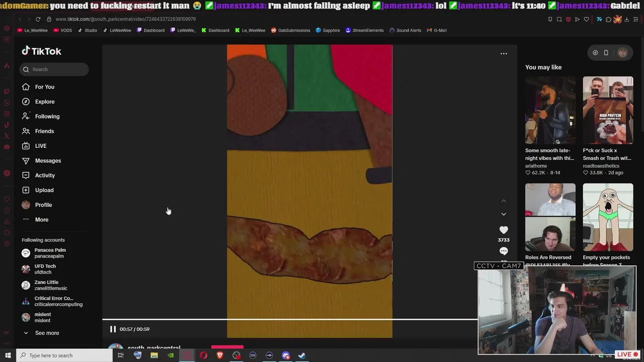Open the G-Mail bookmark
Viewport: 644px width, 362px height.
pos(436,30)
